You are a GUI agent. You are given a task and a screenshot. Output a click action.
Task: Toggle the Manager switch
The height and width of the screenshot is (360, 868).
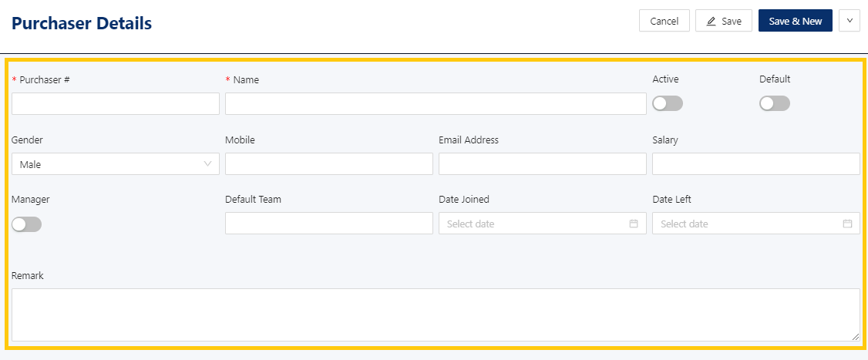point(26,224)
